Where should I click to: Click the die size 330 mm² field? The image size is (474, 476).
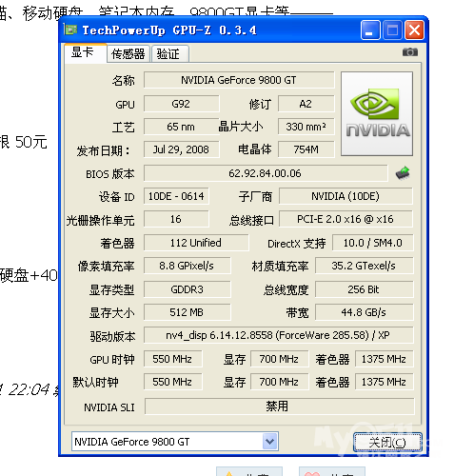pos(306,127)
